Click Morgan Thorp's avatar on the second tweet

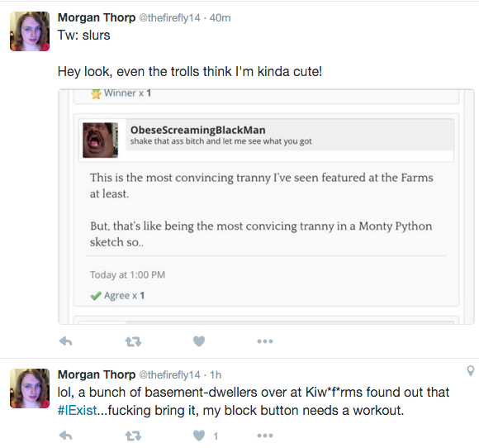click(30, 388)
